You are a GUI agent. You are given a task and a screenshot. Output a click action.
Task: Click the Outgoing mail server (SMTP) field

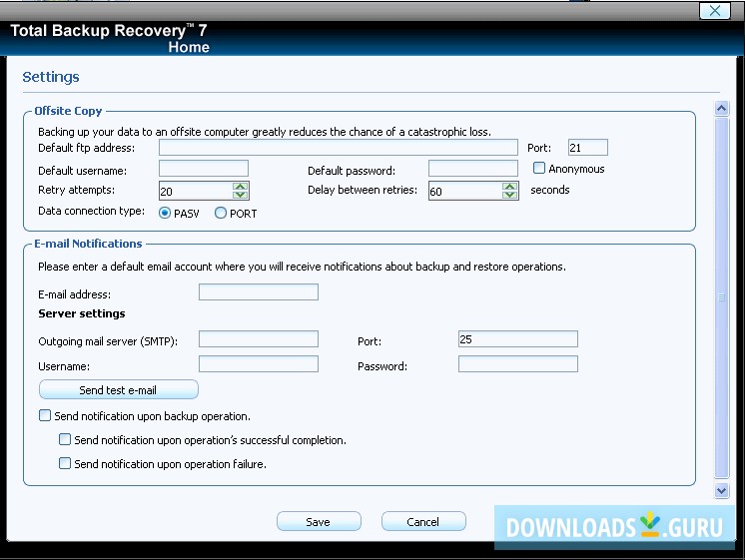258,339
